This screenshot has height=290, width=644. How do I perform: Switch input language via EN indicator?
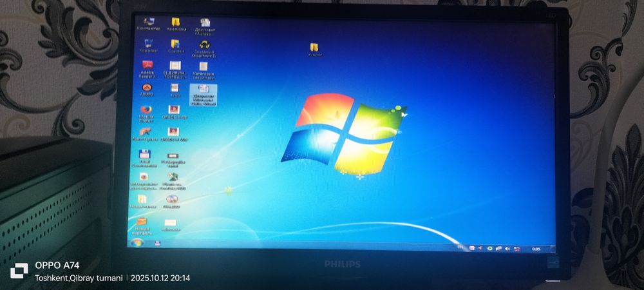[460, 247]
